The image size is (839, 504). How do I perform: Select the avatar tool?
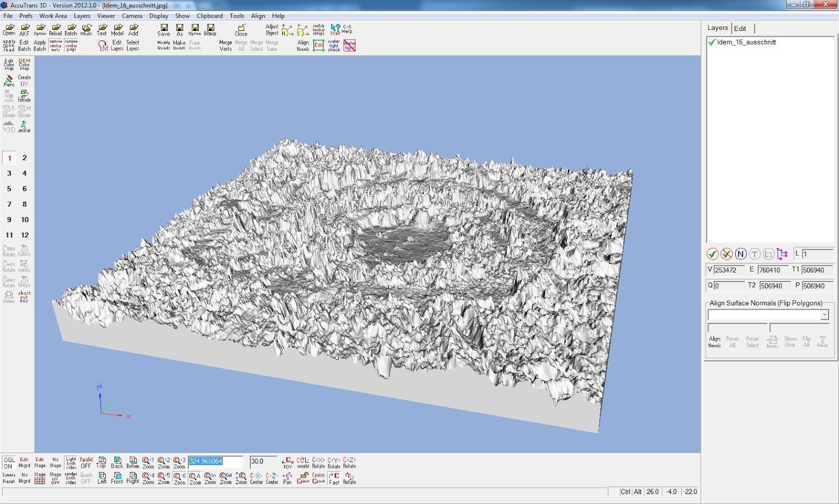pyautogui.click(x=24, y=127)
